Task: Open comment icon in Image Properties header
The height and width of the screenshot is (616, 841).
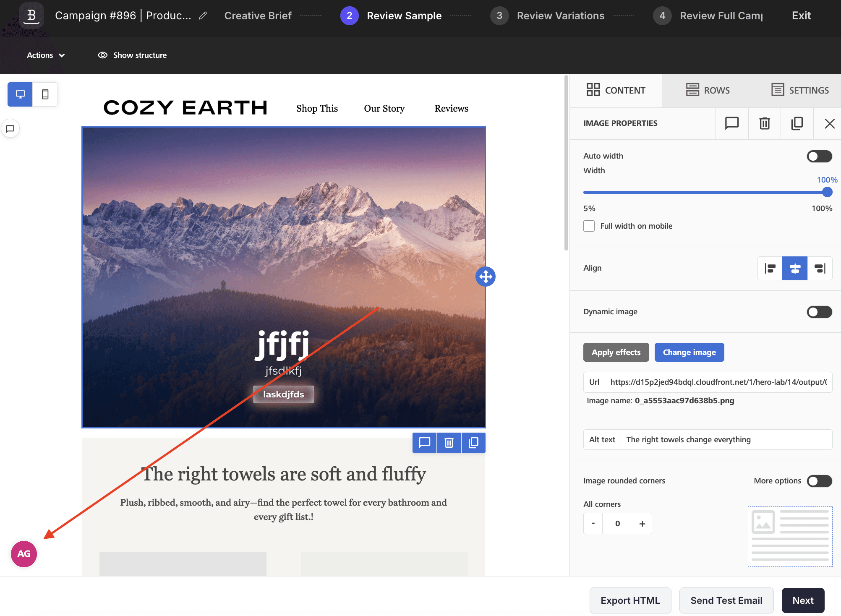Action: pos(731,123)
